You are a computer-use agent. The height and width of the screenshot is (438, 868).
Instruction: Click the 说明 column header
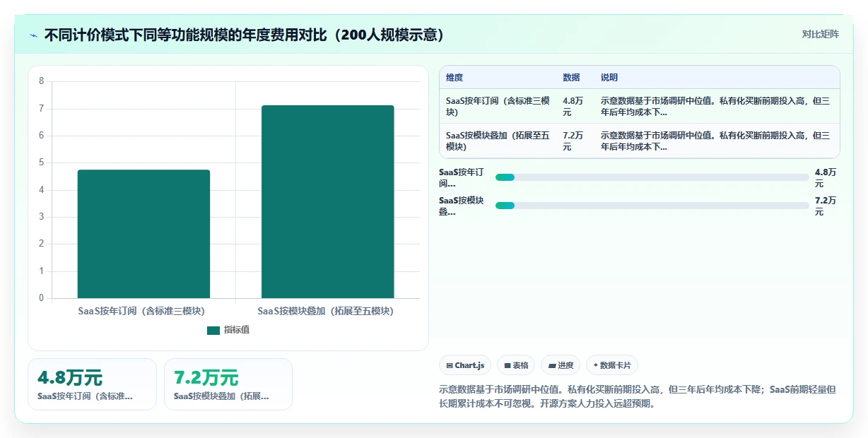(x=609, y=78)
